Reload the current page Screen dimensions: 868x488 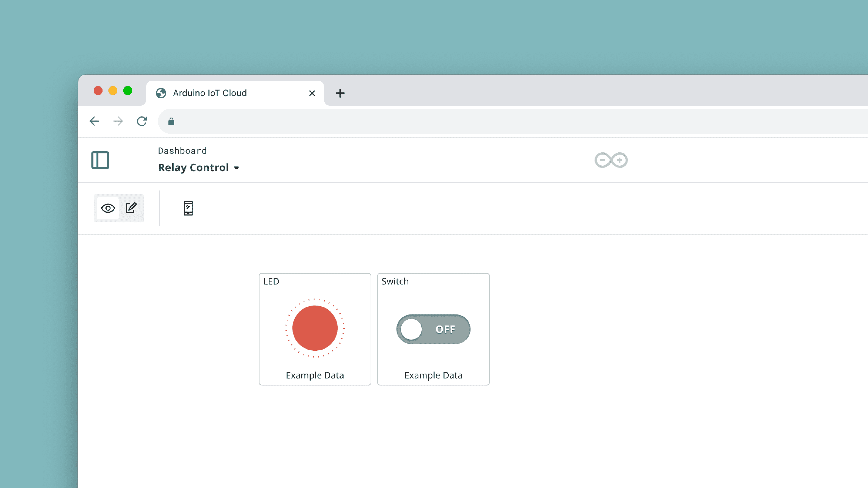pyautogui.click(x=142, y=121)
